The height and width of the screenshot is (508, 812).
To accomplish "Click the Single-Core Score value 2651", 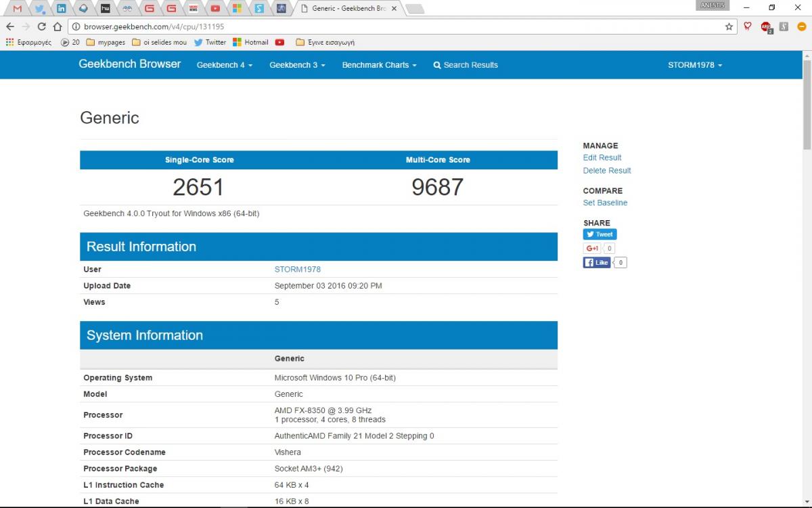I will [198, 187].
